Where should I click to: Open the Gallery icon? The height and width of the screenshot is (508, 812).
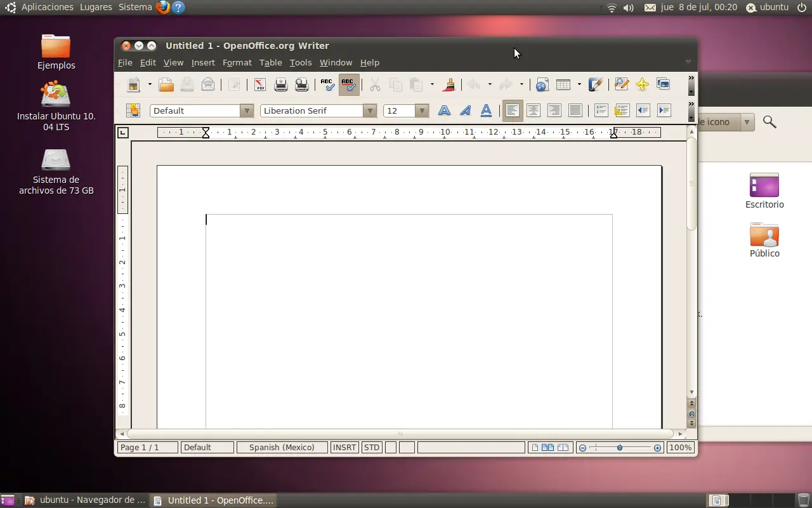[x=663, y=84]
